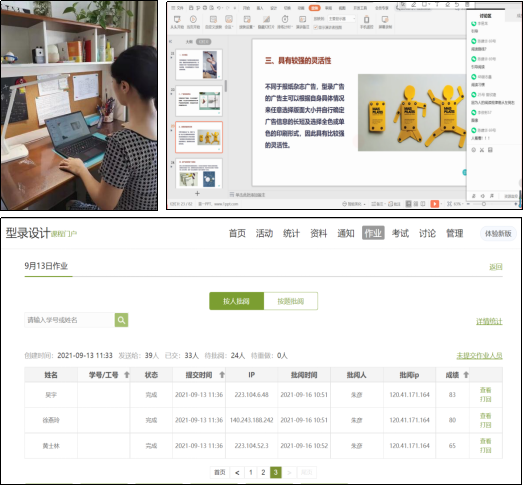Open the 考试 tab in course navigation
This screenshot has width=523, height=485.
tap(400, 233)
